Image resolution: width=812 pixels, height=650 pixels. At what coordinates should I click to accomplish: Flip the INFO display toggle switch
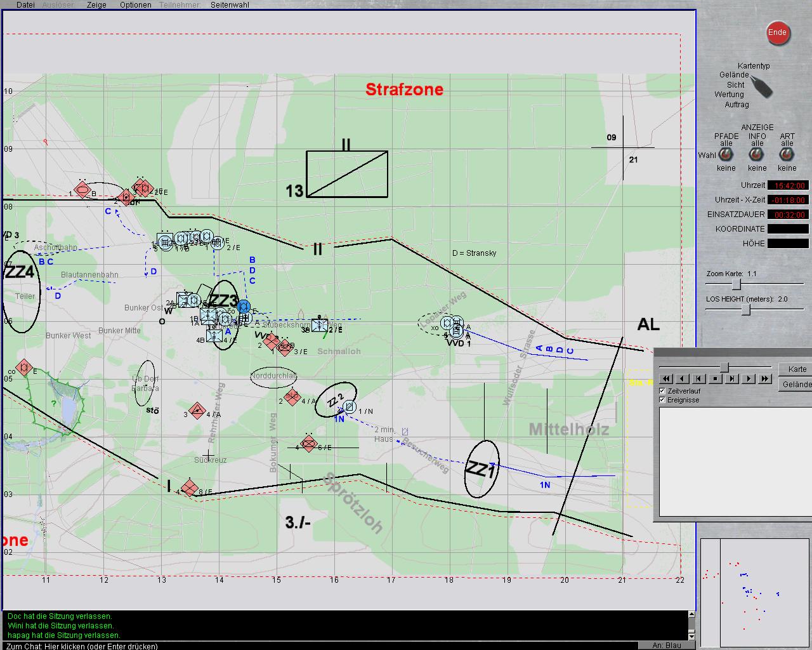(x=756, y=156)
